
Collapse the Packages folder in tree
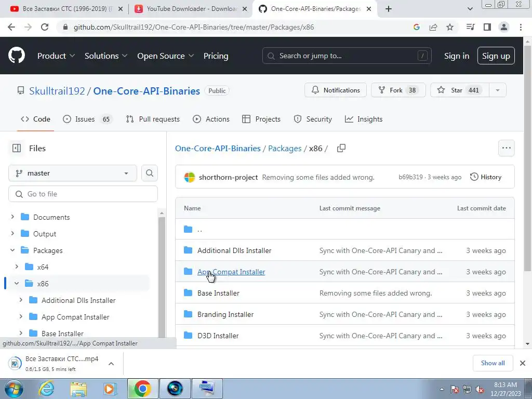[x=12, y=250]
